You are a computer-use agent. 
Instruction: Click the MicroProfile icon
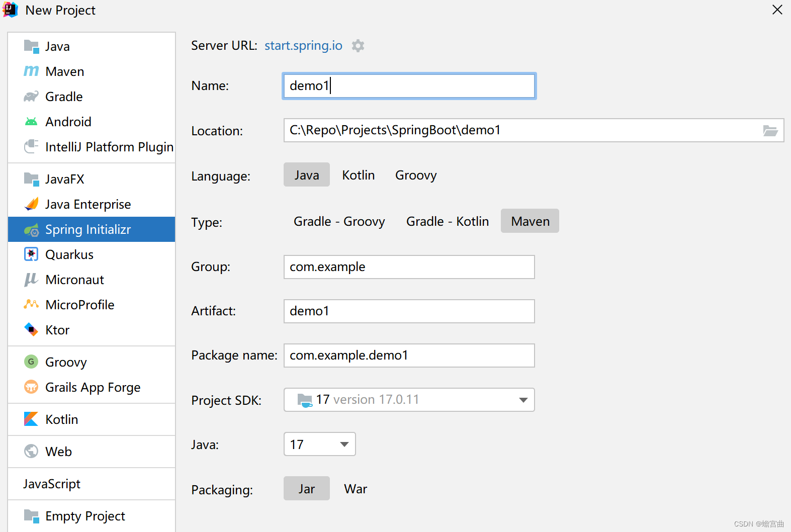(x=31, y=305)
